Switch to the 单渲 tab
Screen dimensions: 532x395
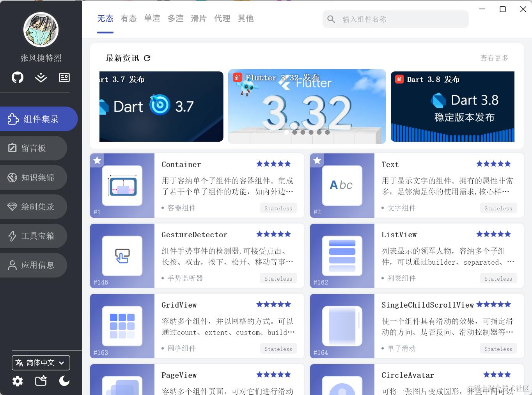(152, 19)
